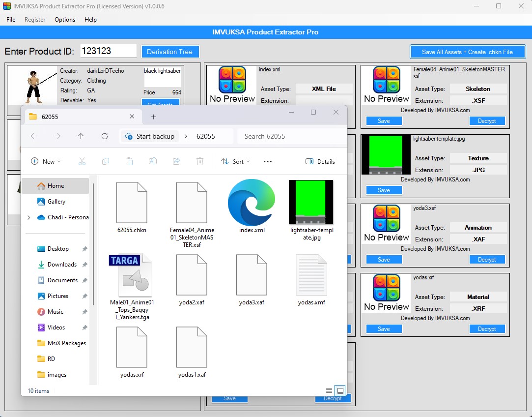Select Male01_Anime01_Tops_BaggyT_Yankers.tga file
Screen dimensions: 532x417
[132, 287]
